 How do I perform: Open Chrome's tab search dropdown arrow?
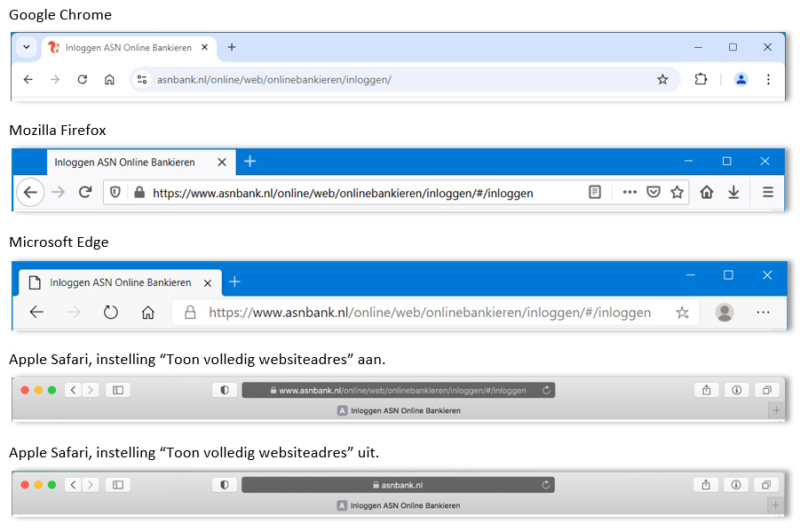point(27,47)
